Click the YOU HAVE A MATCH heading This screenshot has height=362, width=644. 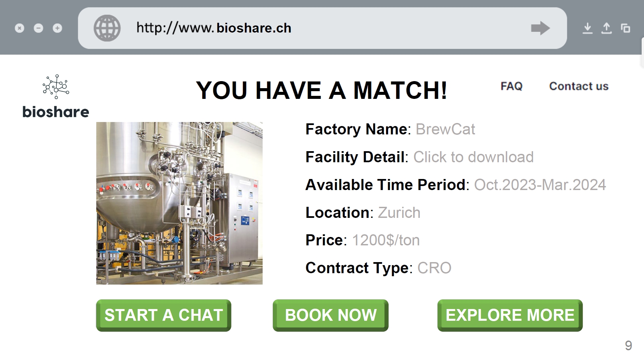pos(321,90)
